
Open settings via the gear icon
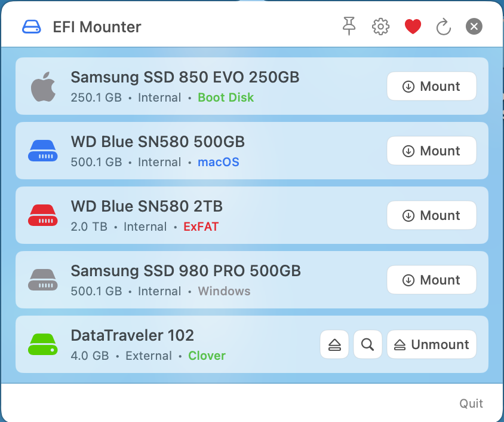tap(380, 26)
